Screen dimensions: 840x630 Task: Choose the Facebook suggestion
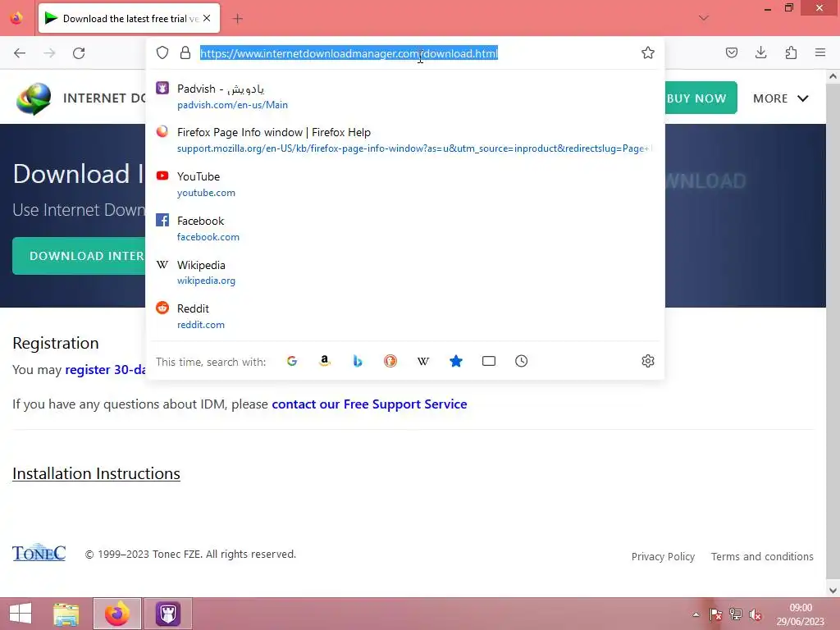pos(404,228)
